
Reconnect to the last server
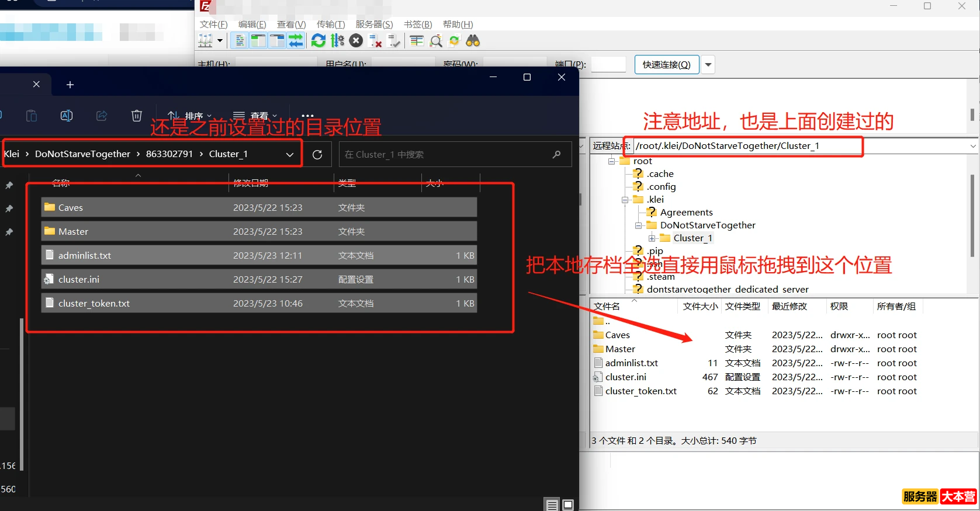pyautogui.click(x=394, y=41)
